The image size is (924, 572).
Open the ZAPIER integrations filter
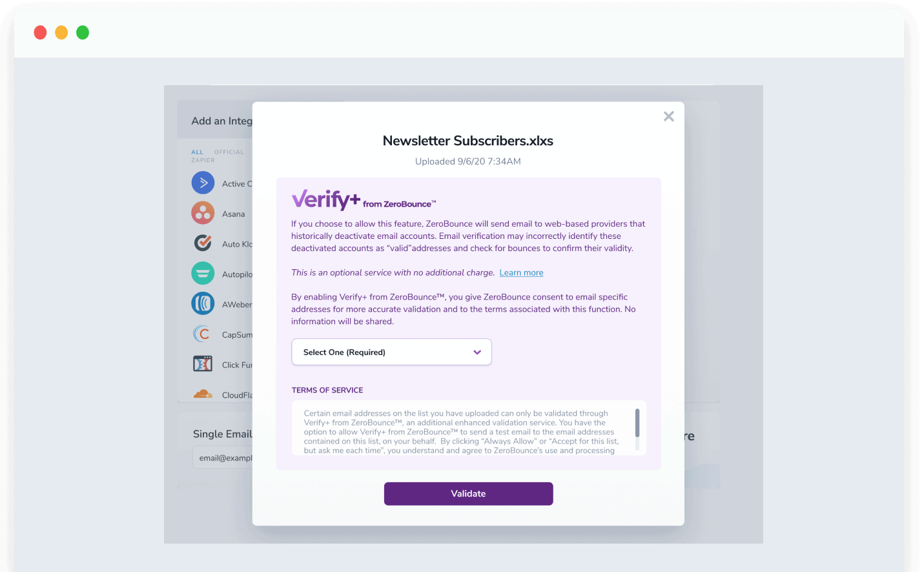(202, 159)
